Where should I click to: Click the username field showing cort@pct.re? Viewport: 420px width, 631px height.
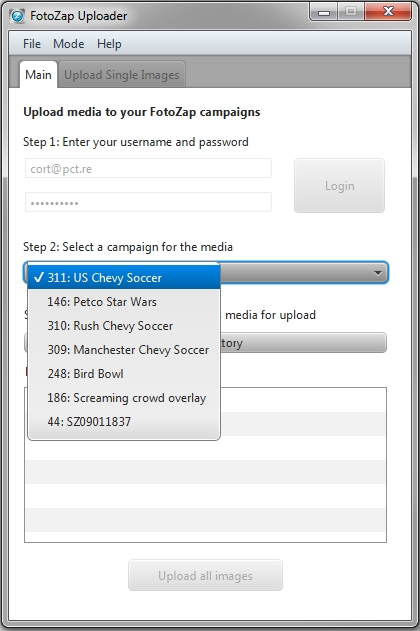148,168
